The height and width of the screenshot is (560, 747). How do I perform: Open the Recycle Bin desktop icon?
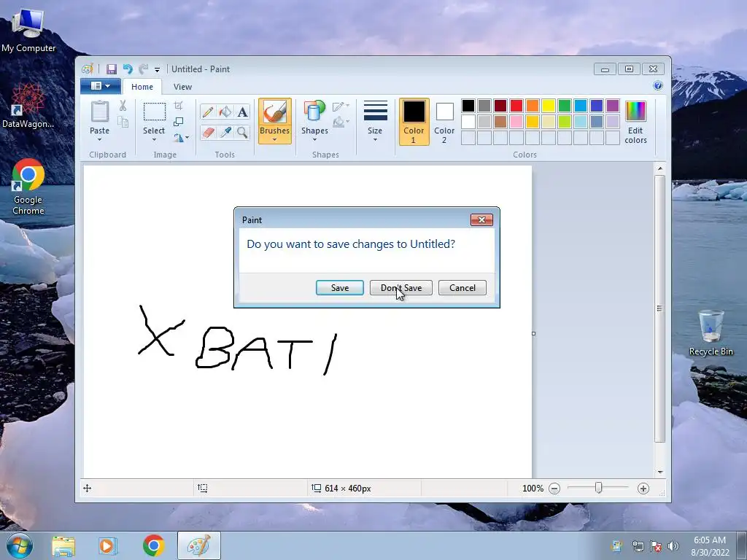711,333
